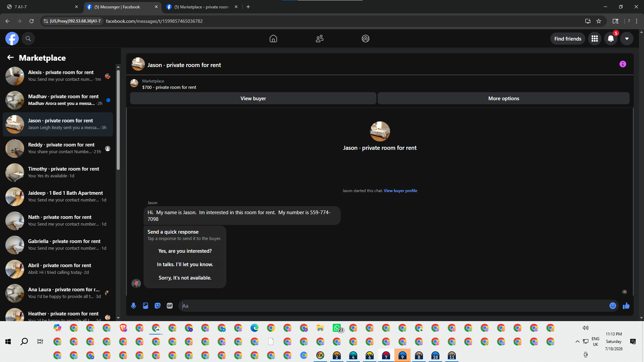
Task: Click the voice clip microphone icon
Action: coord(133,306)
